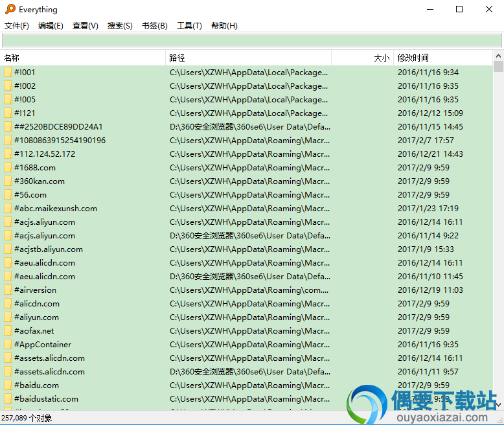Click folder icon of #112.124.52.172
Screen dimensions: 504x425
click(x=8, y=154)
